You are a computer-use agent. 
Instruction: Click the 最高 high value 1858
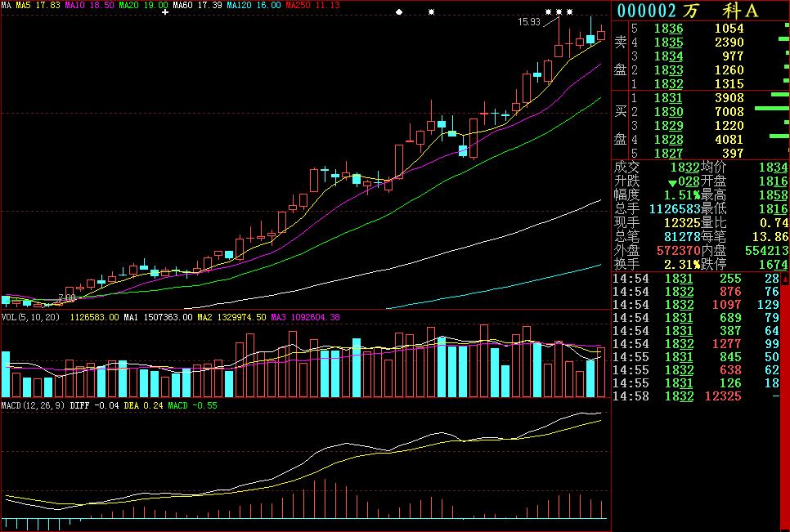pyautogui.click(x=773, y=194)
